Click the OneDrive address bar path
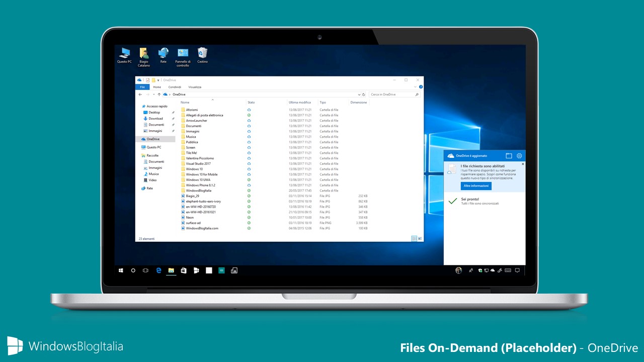This screenshot has height=362, width=644. point(179,95)
